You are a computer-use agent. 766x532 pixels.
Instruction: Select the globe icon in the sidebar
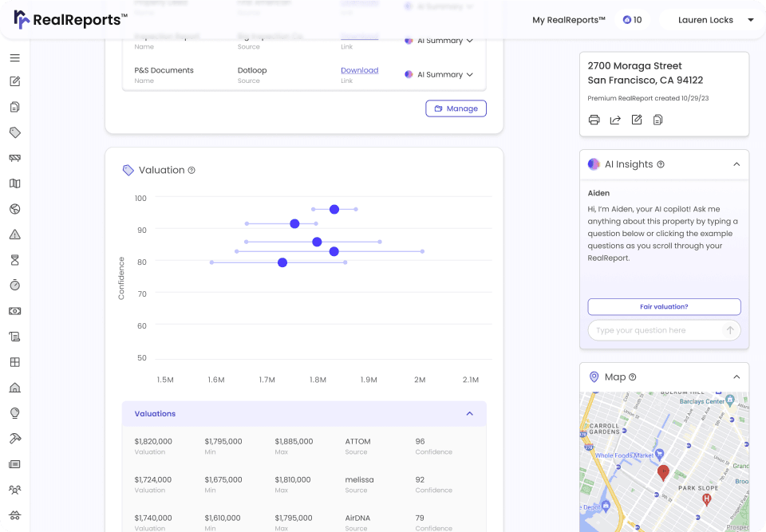pyautogui.click(x=14, y=209)
